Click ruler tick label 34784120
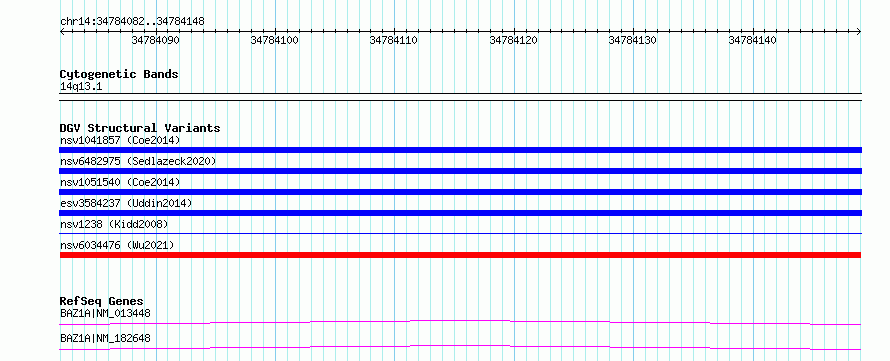The image size is (890, 361). pos(514,40)
